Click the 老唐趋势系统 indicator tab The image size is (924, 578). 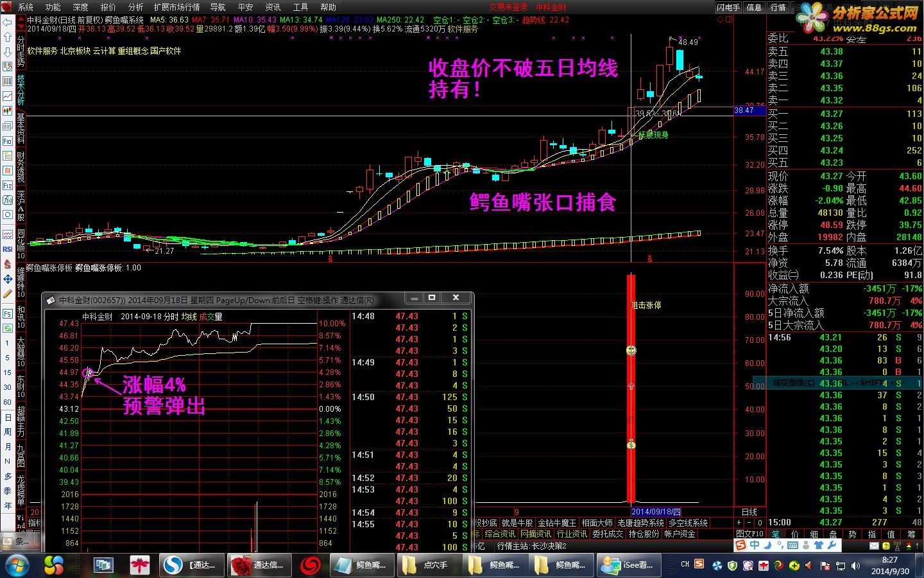pyautogui.click(x=640, y=523)
